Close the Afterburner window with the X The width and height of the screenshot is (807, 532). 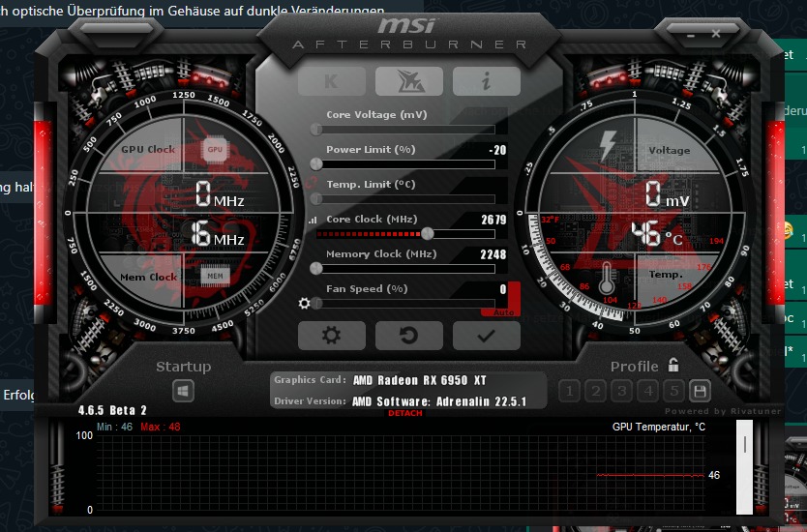(x=716, y=34)
